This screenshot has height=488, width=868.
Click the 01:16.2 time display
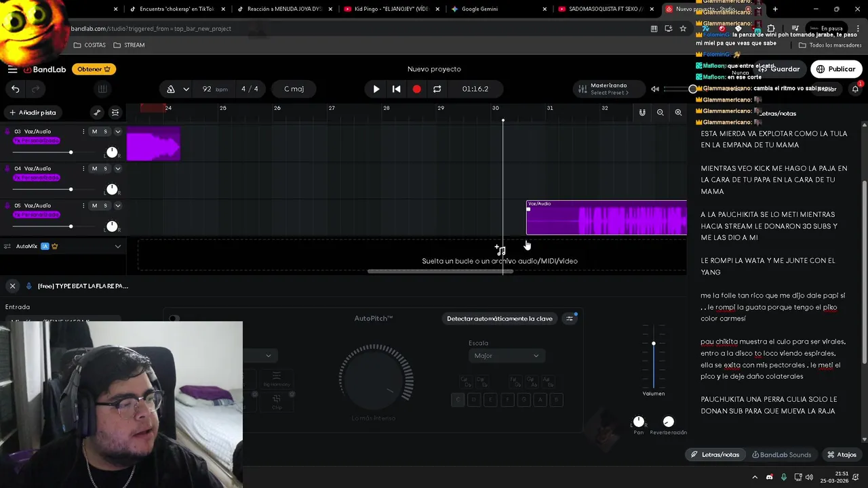(x=475, y=89)
